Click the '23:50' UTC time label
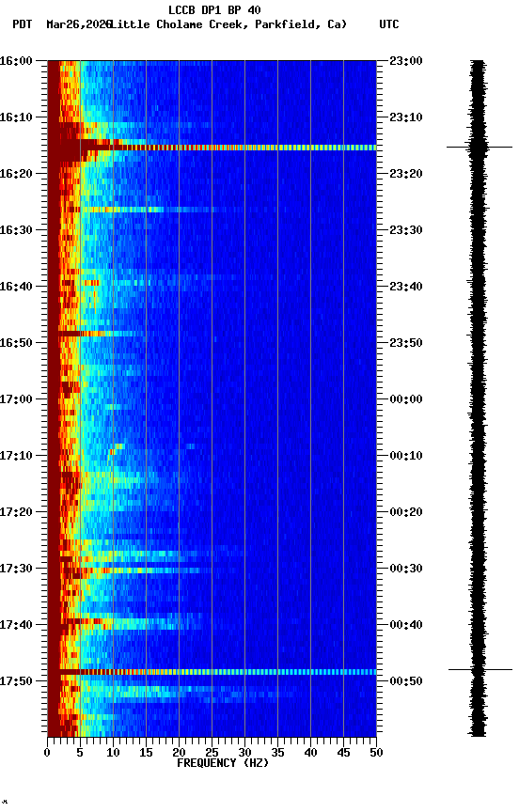This screenshot has width=519, height=812. click(x=406, y=343)
